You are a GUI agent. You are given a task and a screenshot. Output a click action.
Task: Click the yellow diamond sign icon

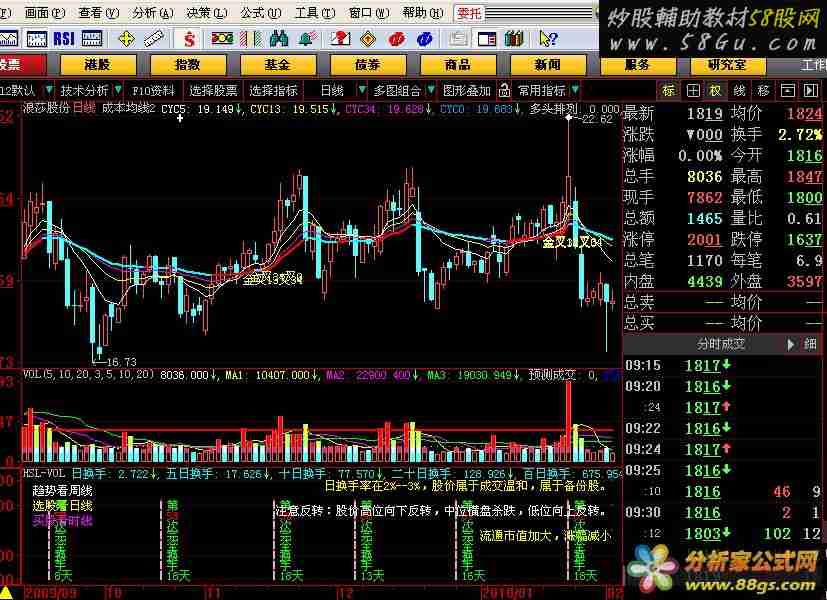tap(368, 38)
